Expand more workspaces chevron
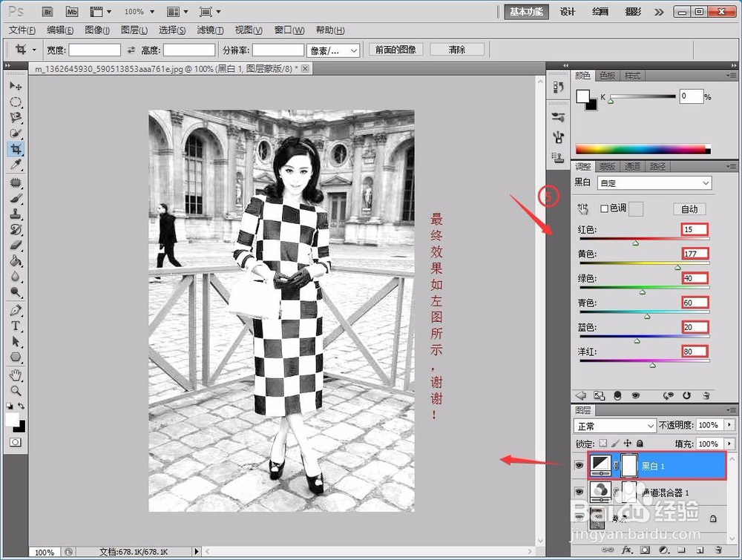 659,13
